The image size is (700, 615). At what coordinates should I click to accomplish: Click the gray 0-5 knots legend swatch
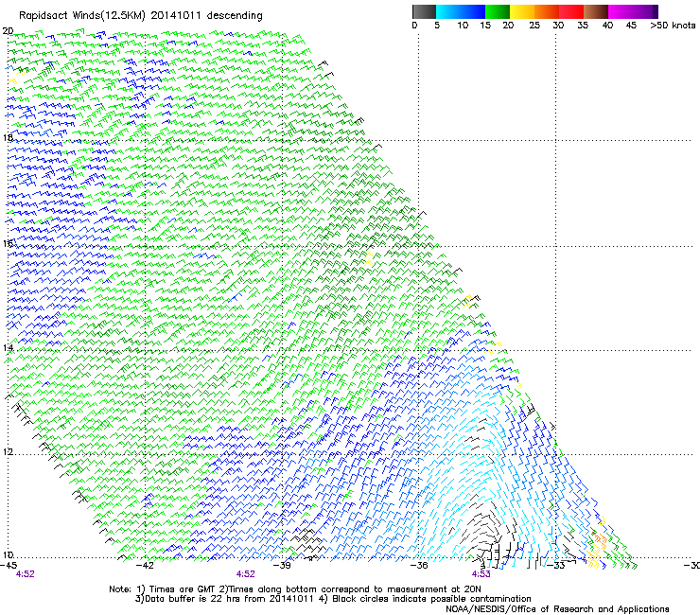click(x=424, y=11)
